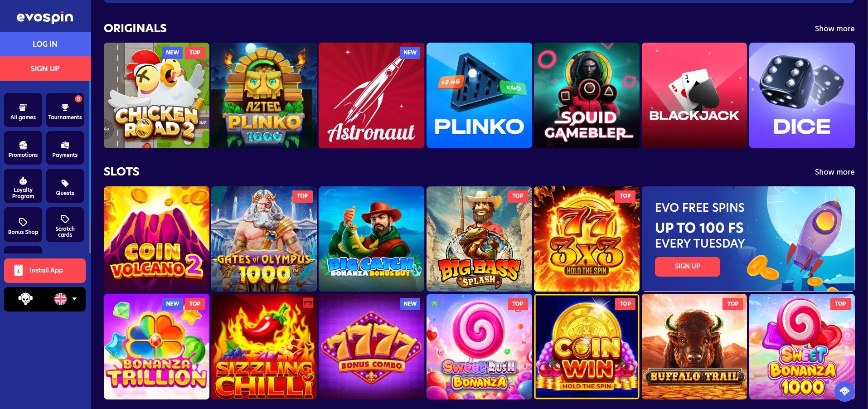Open the Bonus Shop icon
This screenshot has width=868, height=409.
[x=23, y=222]
